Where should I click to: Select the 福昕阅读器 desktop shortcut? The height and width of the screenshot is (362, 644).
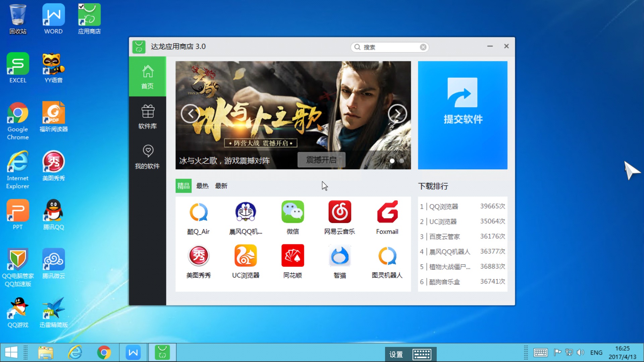(x=53, y=117)
